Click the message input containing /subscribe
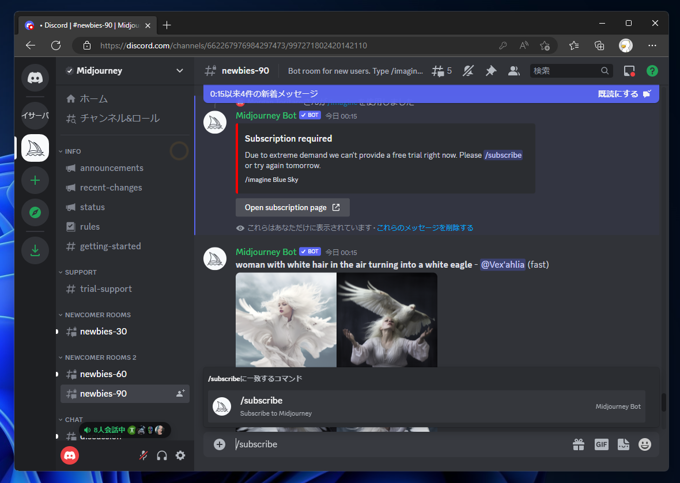The height and width of the screenshot is (483, 680). click(399, 444)
